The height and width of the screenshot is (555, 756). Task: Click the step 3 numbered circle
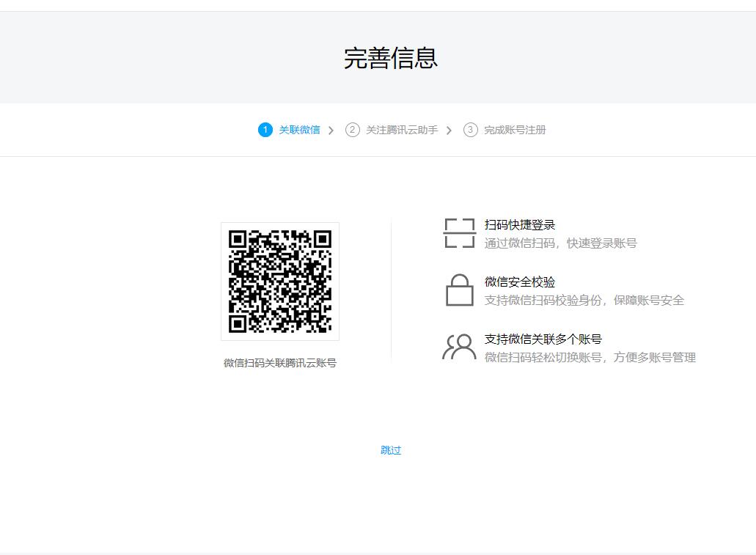(x=471, y=130)
